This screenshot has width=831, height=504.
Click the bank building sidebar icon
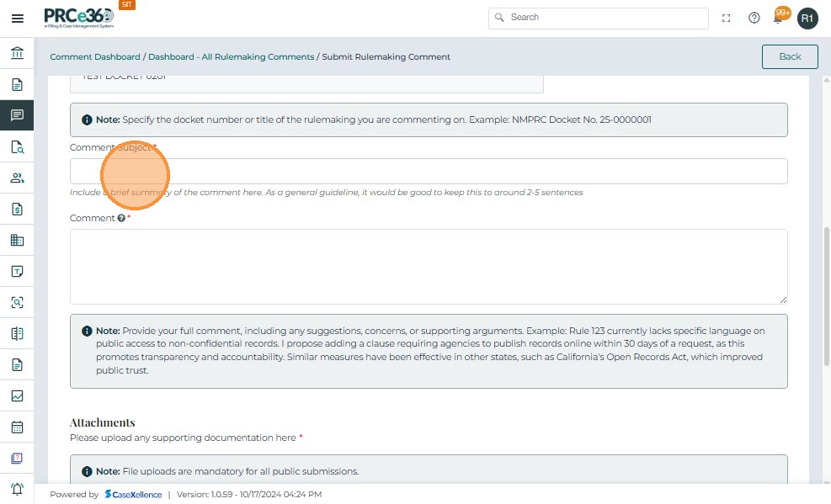(17, 54)
